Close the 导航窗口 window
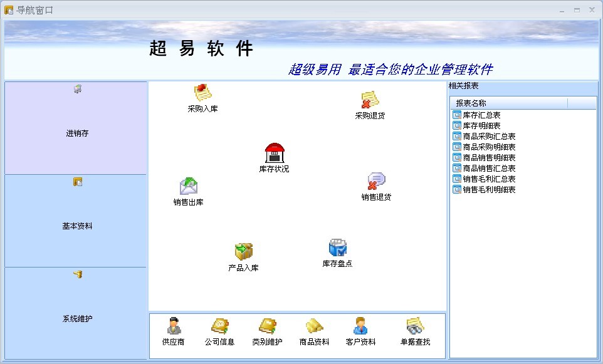The width and height of the screenshot is (603, 364). click(x=592, y=11)
